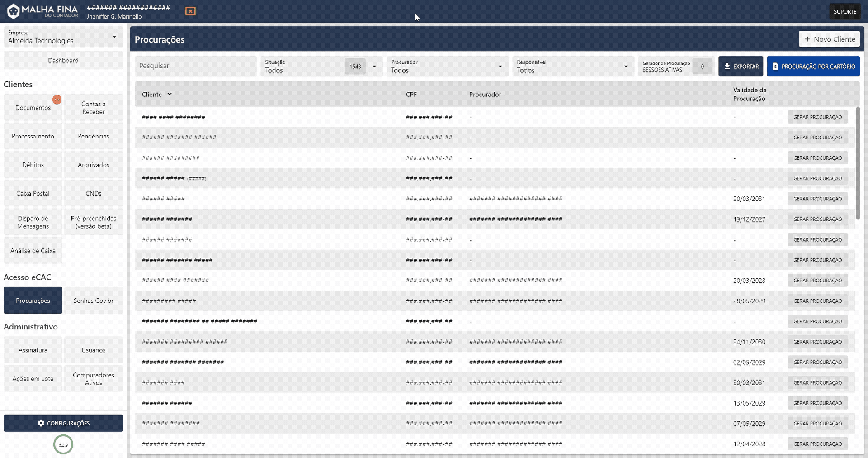Image resolution: width=868 pixels, height=458 pixels.
Task: Click the active sessions counter showing 0
Action: 702,67
